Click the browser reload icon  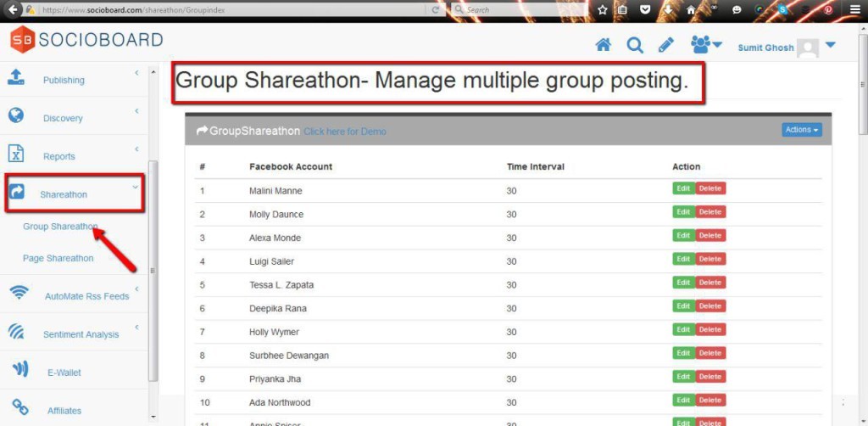[x=435, y=10]
